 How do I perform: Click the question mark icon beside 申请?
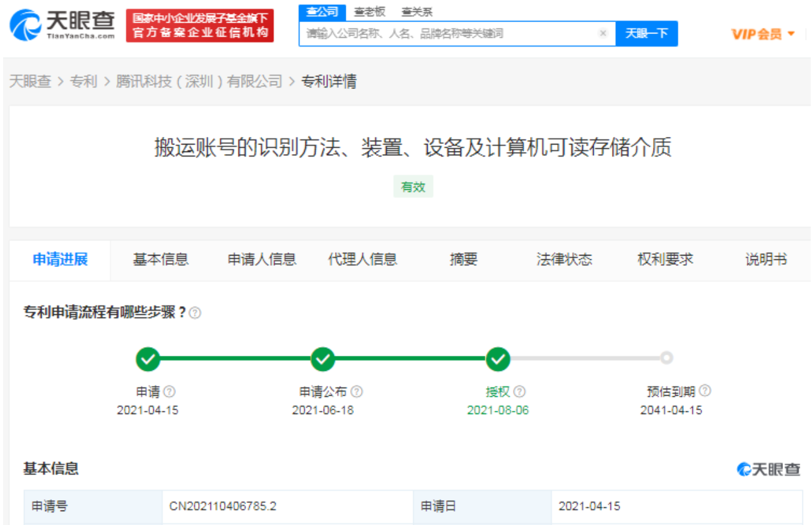[x=170, y=392]
